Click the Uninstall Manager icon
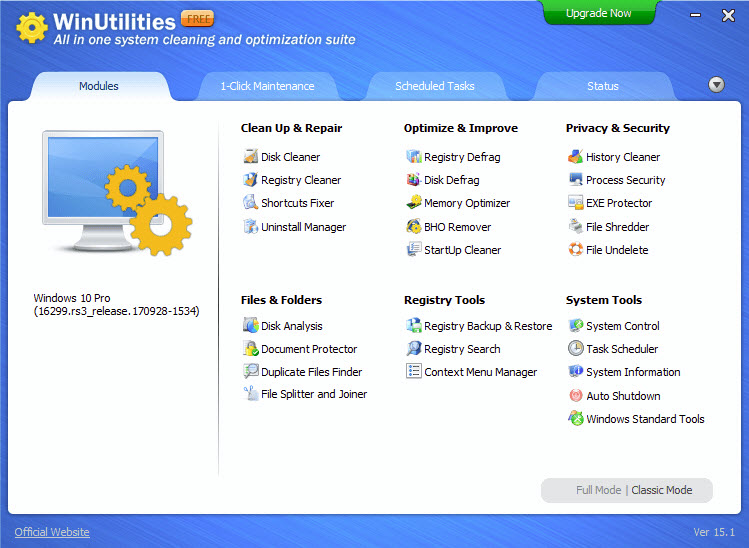The height and width of the screenshot is (548, 749). click(x=251, y=226)
